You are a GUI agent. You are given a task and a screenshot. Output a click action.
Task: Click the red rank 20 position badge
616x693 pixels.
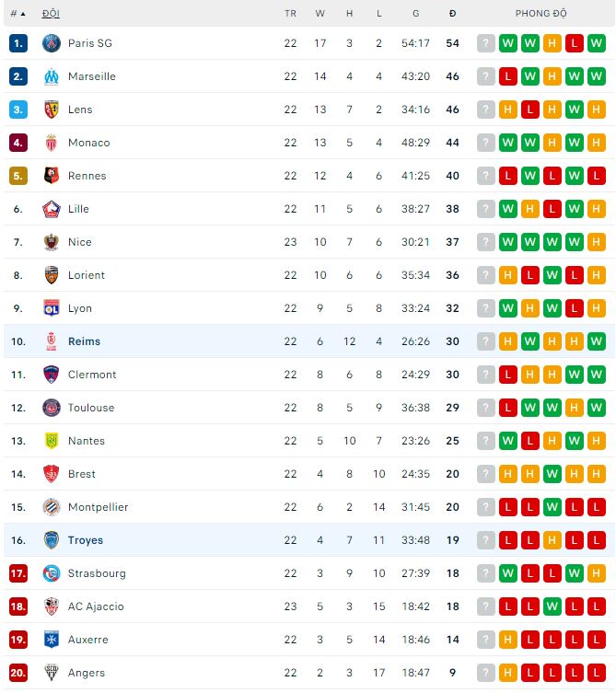point(18,673)
